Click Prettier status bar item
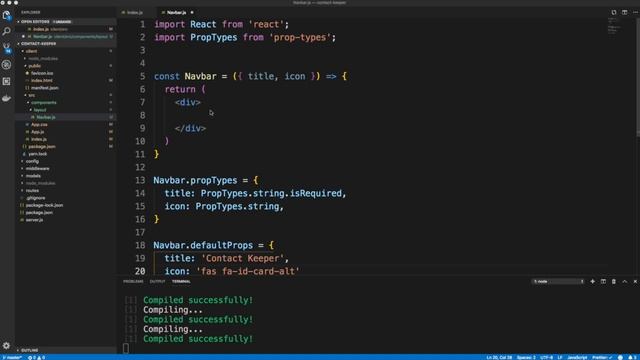Screen dimensions: 640x360 coord(602,358)
